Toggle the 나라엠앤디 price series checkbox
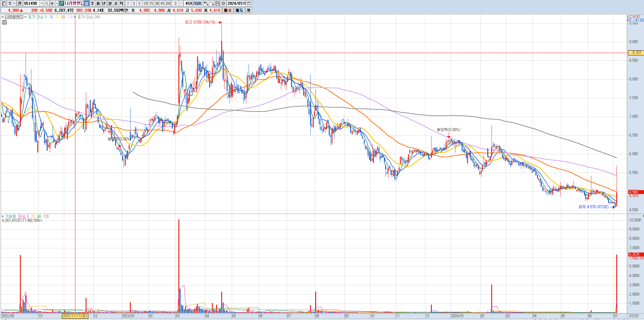This screenshot has height=320, width=644. 3,17
